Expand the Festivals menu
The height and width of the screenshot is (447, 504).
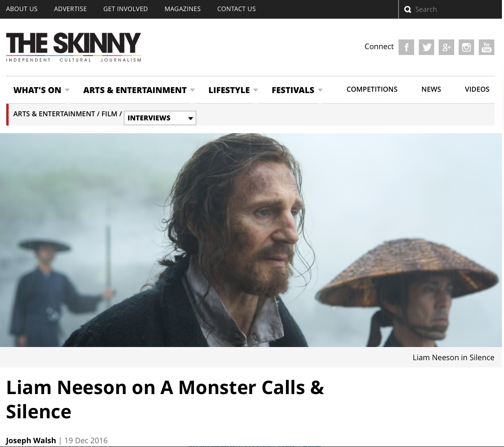pyautogui.click(x=297, y=90)
